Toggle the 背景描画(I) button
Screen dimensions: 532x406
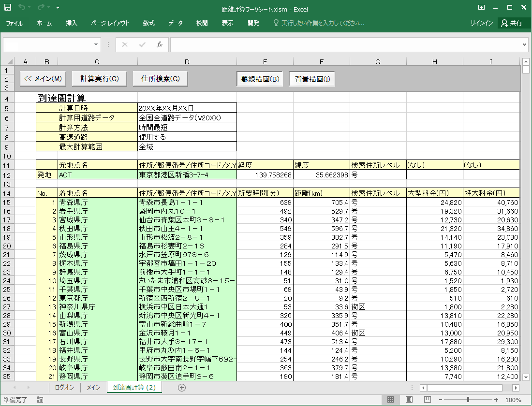[312, 79]
